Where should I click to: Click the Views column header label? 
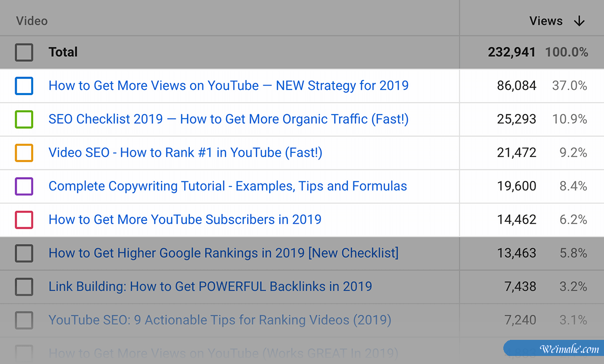coord(546,21)
